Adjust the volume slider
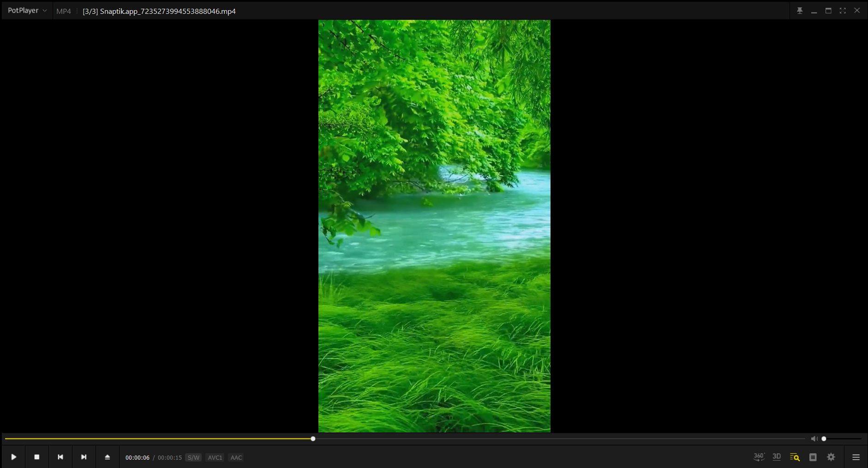Screen dimensions: 868x468 tap(842, 438)
